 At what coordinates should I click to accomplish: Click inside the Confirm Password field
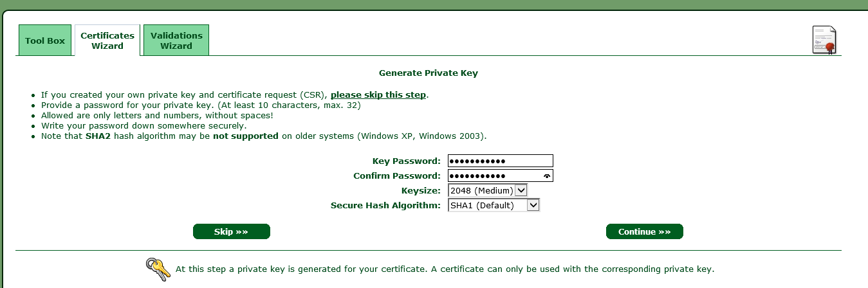coord(492,175)
